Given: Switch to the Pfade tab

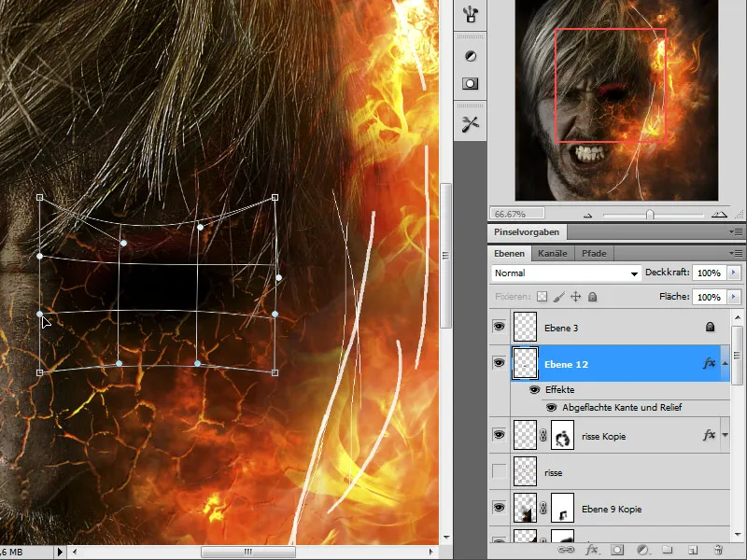Looking at the screenshot, I should 594,253.
